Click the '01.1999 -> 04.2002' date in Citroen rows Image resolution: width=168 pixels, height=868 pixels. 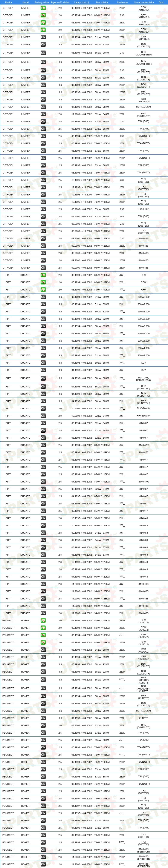click(x=81, y=99)
